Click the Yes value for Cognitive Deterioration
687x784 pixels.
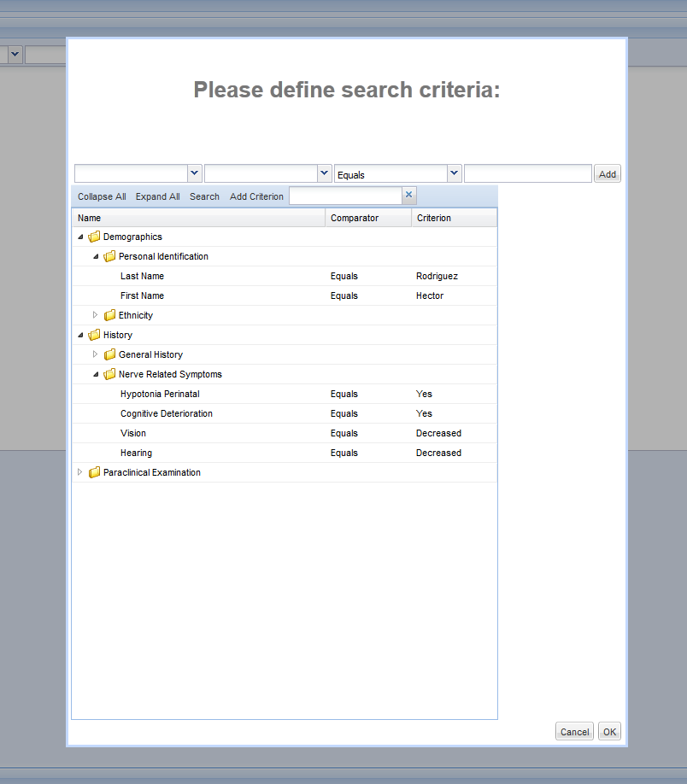tap(424, 413)
